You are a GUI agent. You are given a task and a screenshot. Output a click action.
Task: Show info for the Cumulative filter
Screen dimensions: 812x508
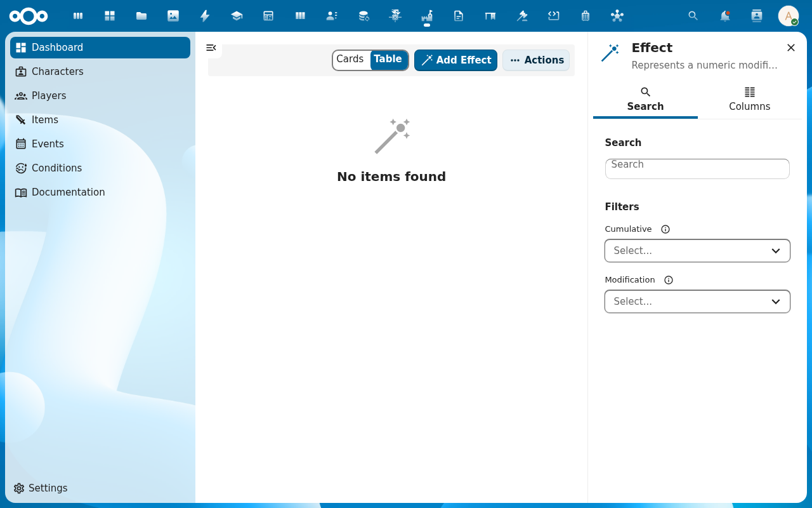coord(665,229)
